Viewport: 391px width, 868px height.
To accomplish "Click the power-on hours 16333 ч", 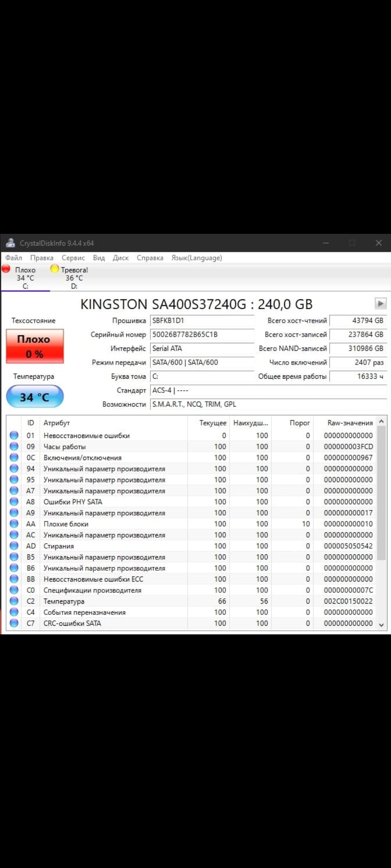I will tap(358, 376).
